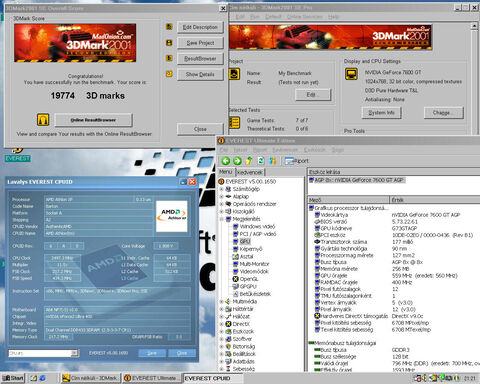Click the yellow Online ResultBrowser icon
The image size is (480, 384).
[43, 120]
